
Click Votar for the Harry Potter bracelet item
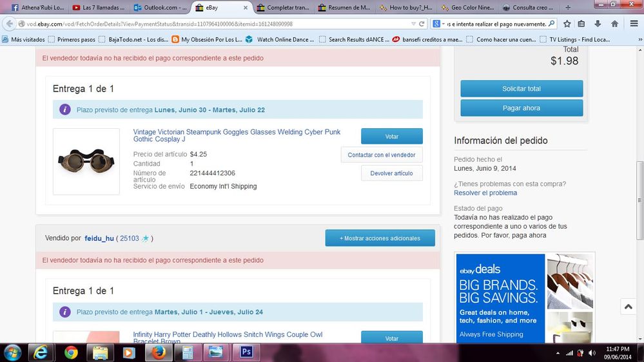click(x=391, y=337)
